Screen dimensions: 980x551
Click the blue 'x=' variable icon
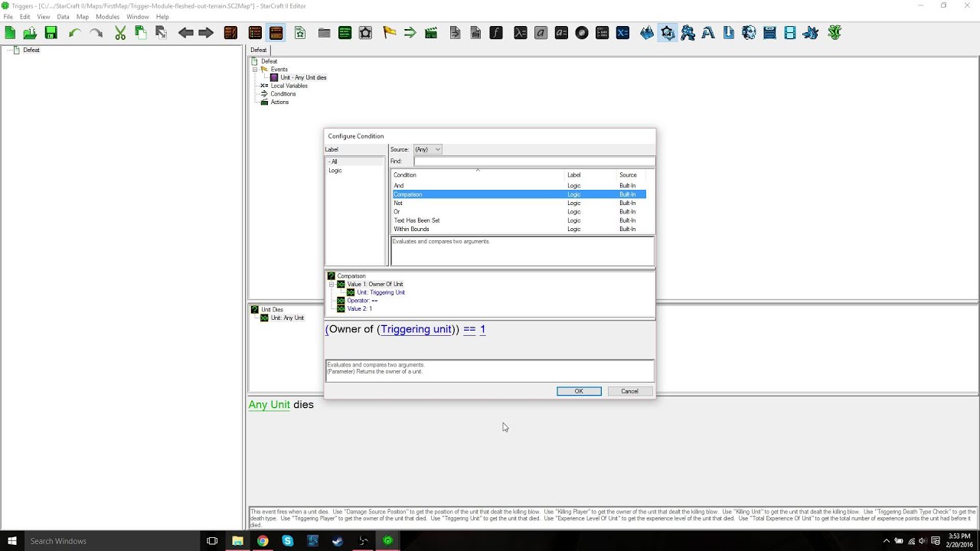click(x=622, y=33)
